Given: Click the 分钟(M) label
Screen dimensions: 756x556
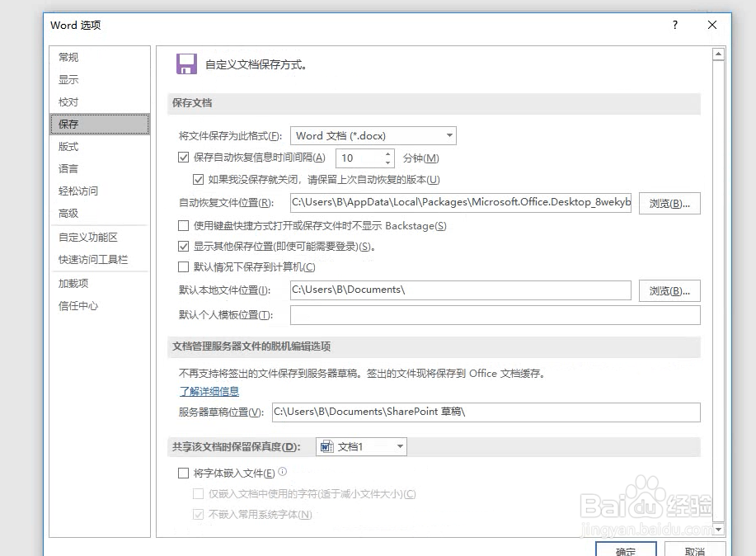Looking at the screenshot, I should pos(421,158).
